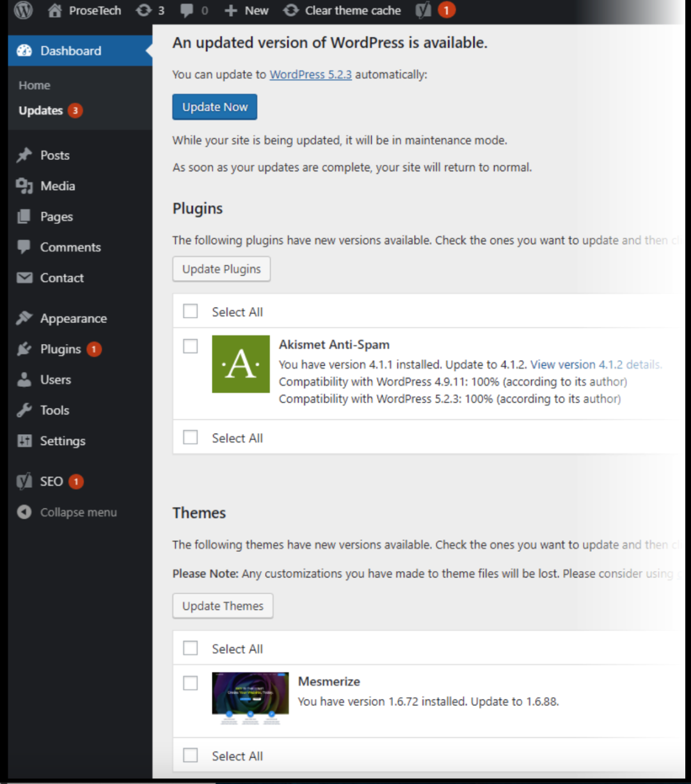Check the Mesmerize theme checkbox
The height and width of the screenshot is (784, 691).
coord(191,683)
